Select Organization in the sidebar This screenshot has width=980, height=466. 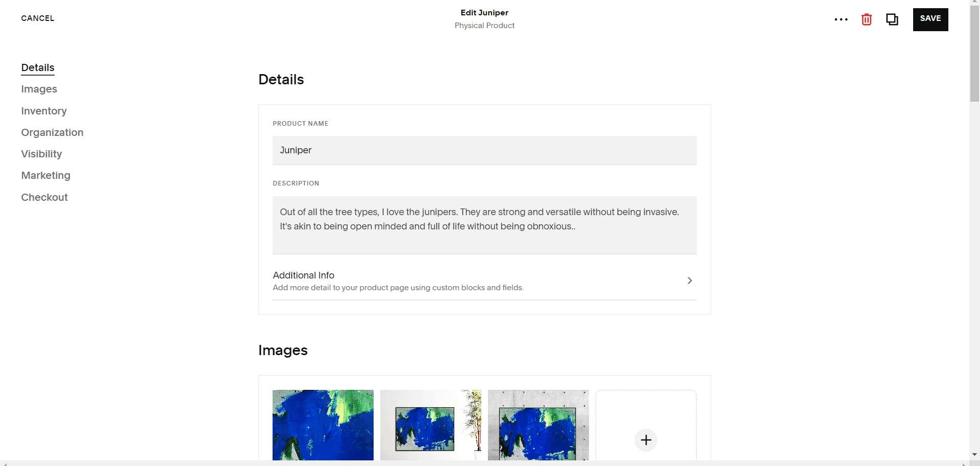coord(52,132)
